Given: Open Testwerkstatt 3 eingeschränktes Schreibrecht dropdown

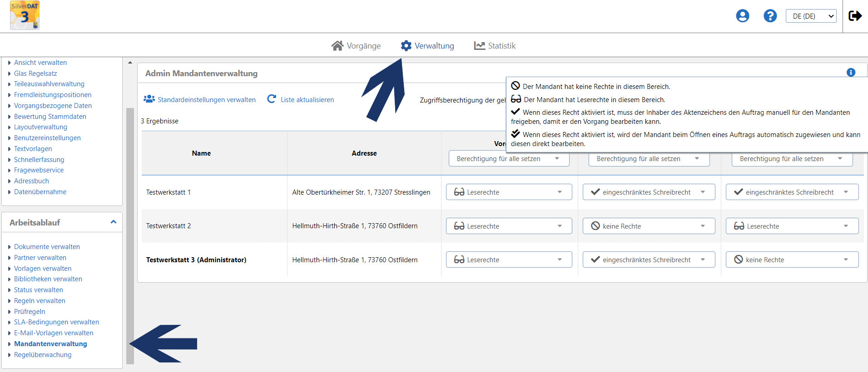Looking at the screenshot, I should click(x=649, y=259).
